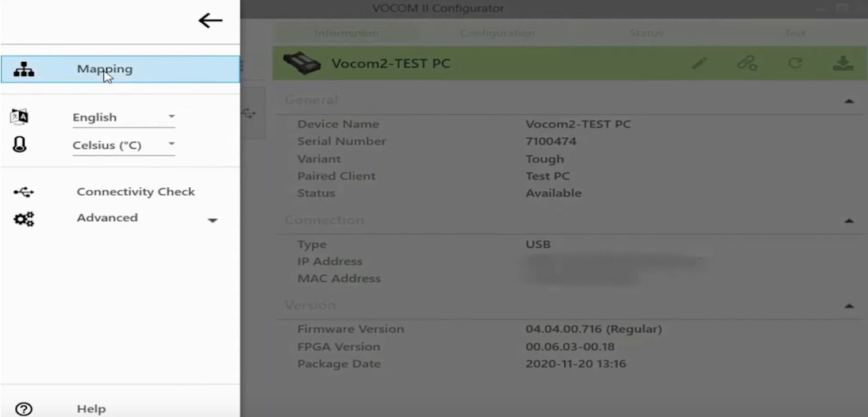Click the link pairing icon
The width and height of the screenshot is (868, 417).
747,63
